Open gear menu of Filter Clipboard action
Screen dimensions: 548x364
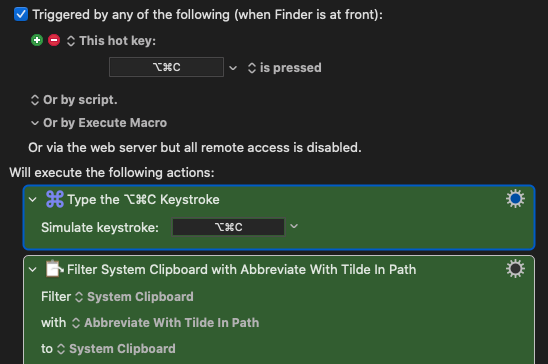point(515,269)
